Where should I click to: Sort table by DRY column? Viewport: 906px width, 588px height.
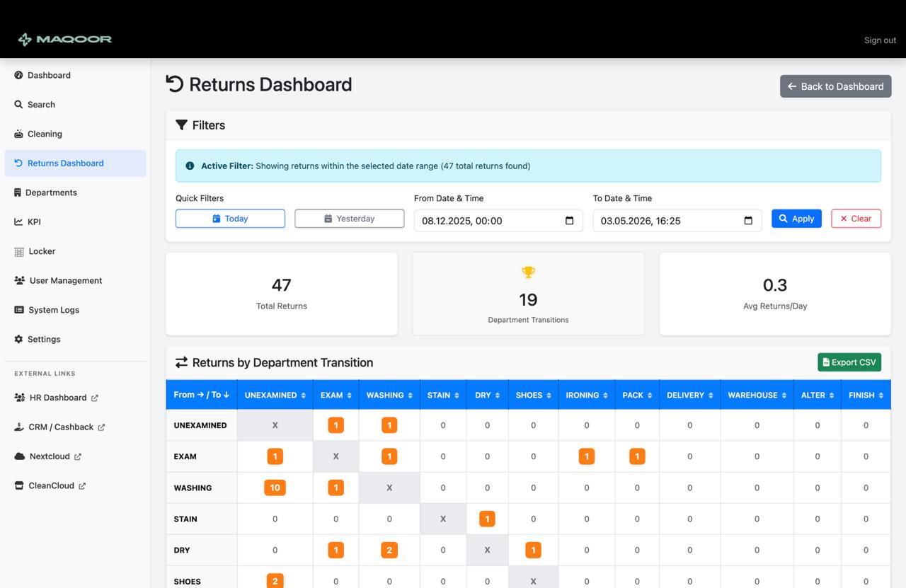click(487, 395)
